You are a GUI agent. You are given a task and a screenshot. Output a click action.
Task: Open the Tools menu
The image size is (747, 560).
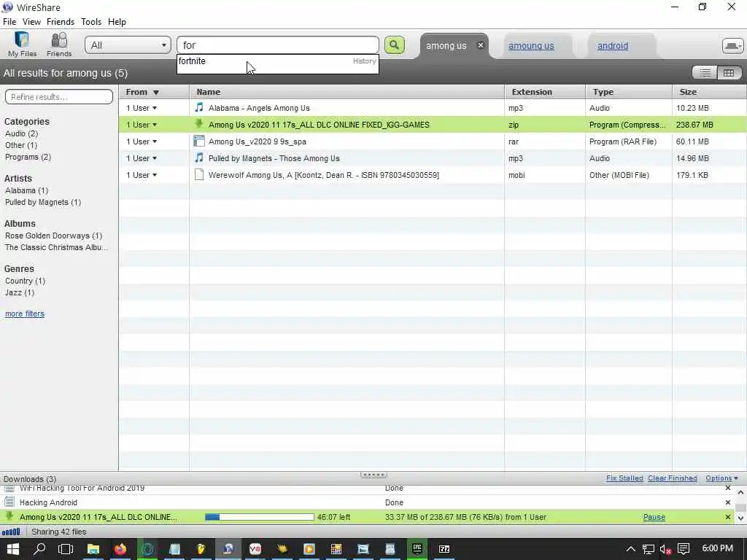click(x=91, y=21)
